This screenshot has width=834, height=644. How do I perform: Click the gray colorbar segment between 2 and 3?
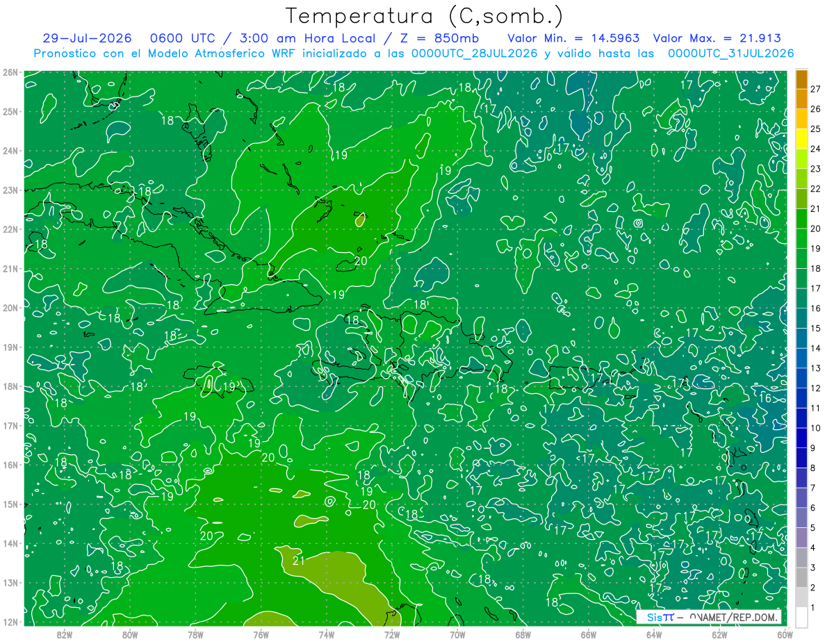pos(801,577)
